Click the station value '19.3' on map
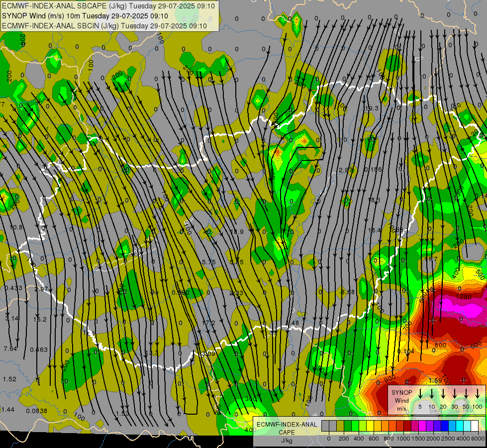Viewport: 487px width, 448px height. click(372, 108)
